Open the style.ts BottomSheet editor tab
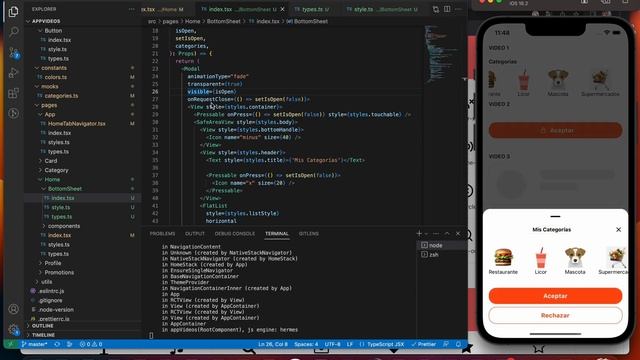 [x=382, y=9]
